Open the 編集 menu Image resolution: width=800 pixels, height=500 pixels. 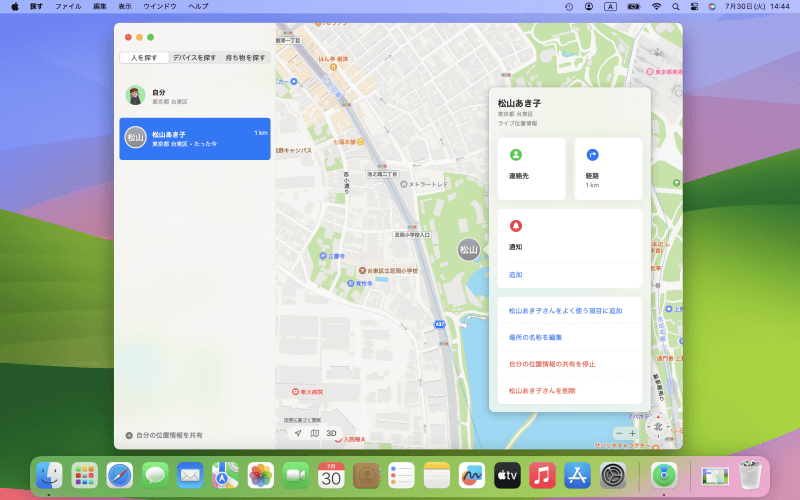(x=100, y=7)
